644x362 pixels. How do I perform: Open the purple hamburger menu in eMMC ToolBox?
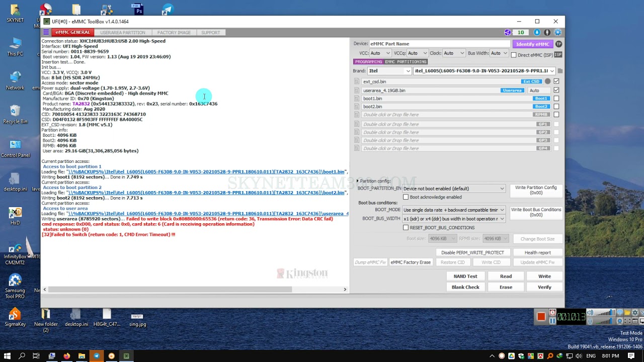click(46, 32)
